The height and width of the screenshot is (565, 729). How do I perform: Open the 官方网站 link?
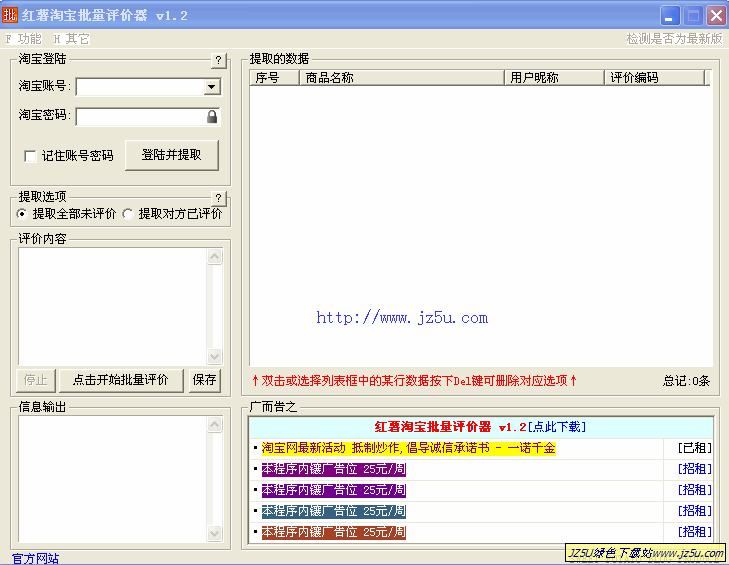35,558
